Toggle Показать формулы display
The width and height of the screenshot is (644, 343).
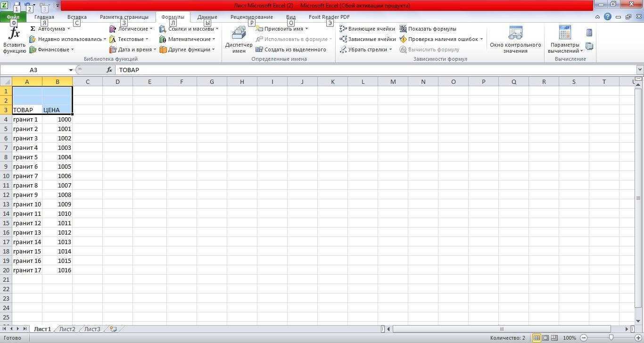[x=428, y=29]
